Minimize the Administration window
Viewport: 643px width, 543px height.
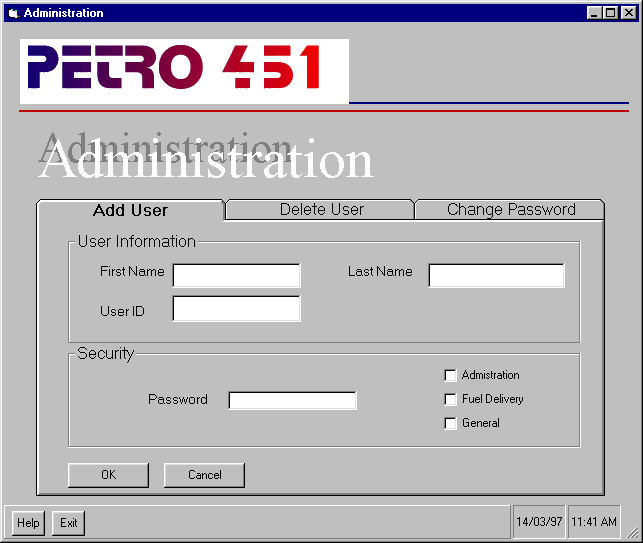[594, 13]
